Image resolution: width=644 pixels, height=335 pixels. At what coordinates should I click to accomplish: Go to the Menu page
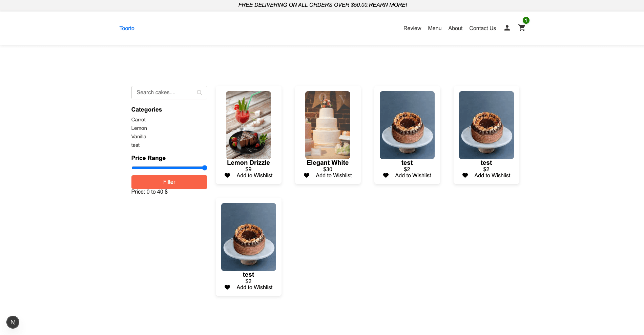pos(434,28)
